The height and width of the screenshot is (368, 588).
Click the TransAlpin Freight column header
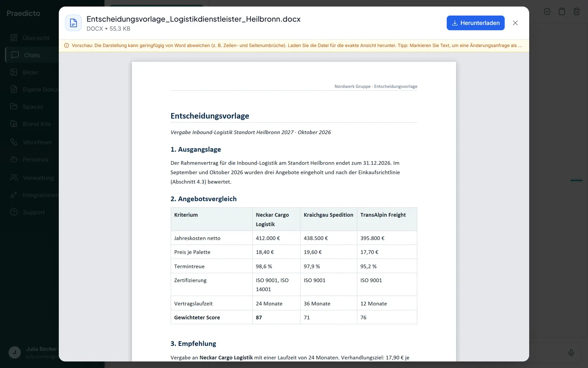point(387,219)
